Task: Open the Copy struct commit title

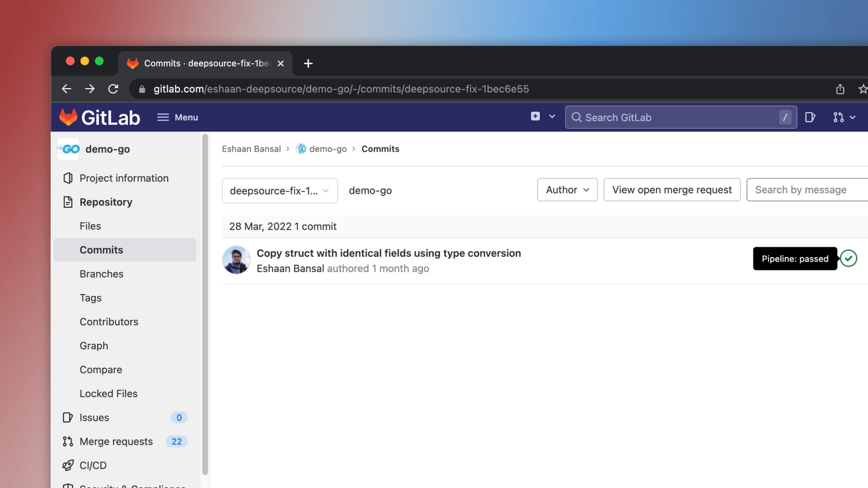Action: pos(389,253)
